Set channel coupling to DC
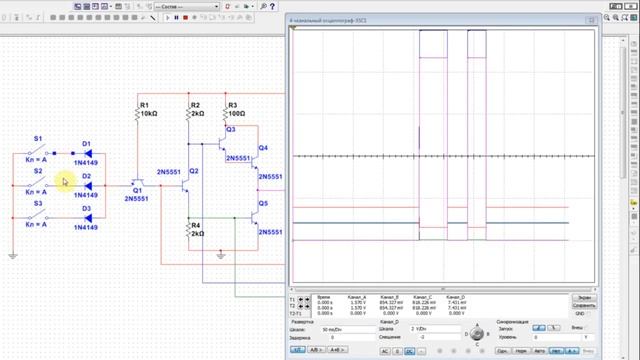Image resolution: width=640 pixels, height=360 pixels. pos(409,351)
